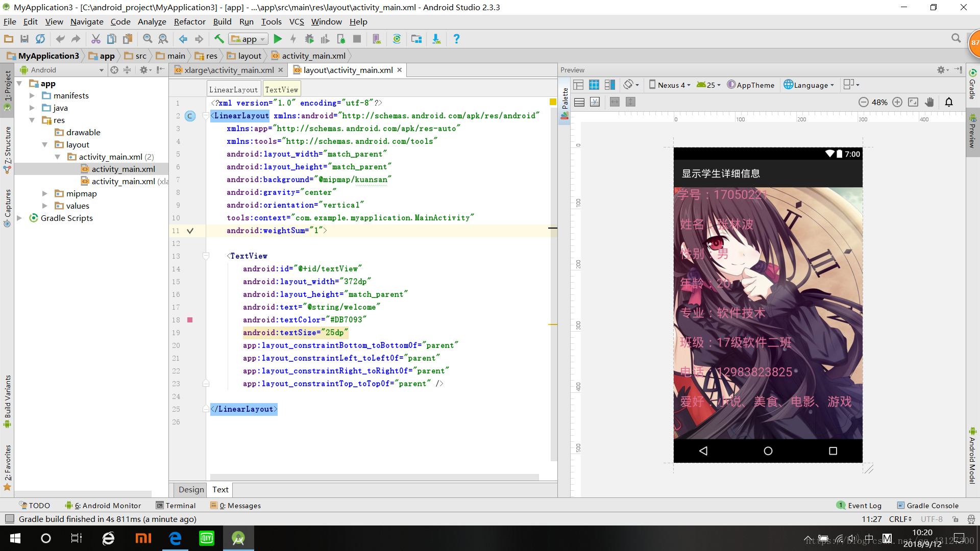Toggle the Android Monitor tool window
Screen dimensions: 980x551
[103, 506]
